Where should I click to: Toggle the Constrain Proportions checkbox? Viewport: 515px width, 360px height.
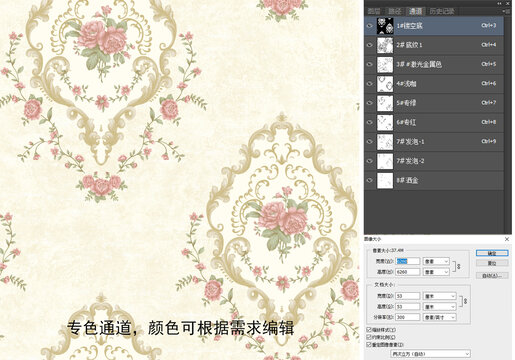pos(369,337)
